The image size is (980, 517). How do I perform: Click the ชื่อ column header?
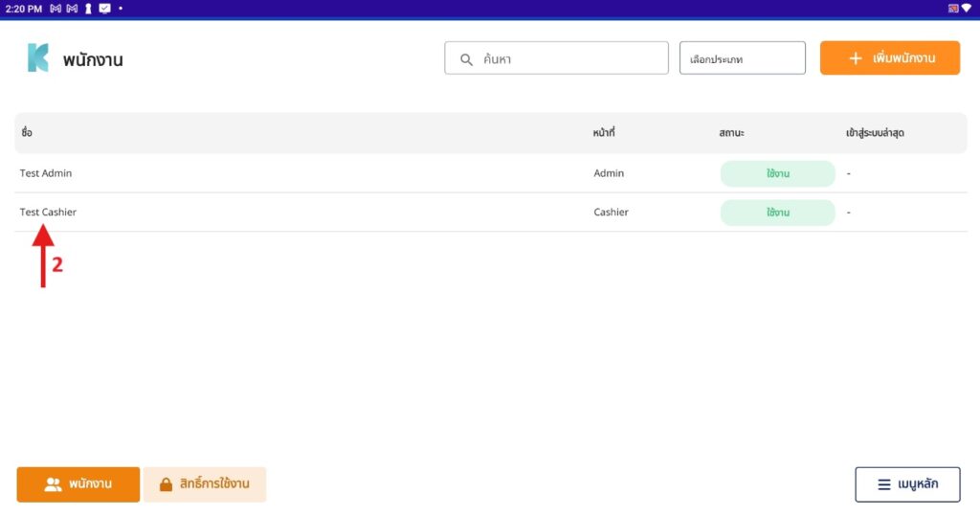[27, 133]
